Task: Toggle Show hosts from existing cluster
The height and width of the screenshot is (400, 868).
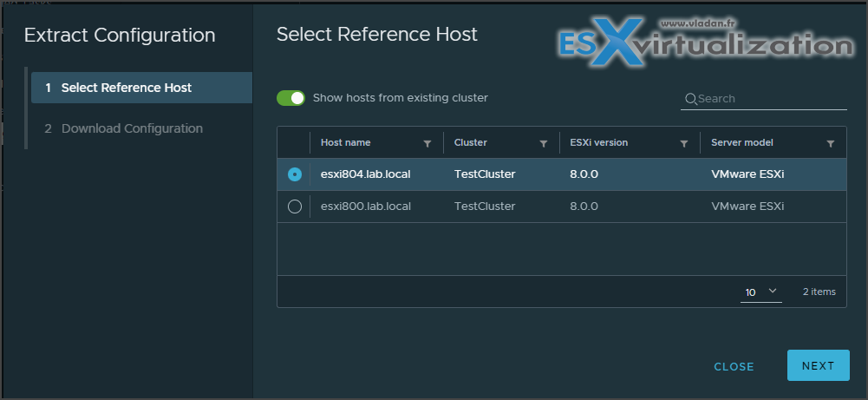Action: click(x=290, y=98)
